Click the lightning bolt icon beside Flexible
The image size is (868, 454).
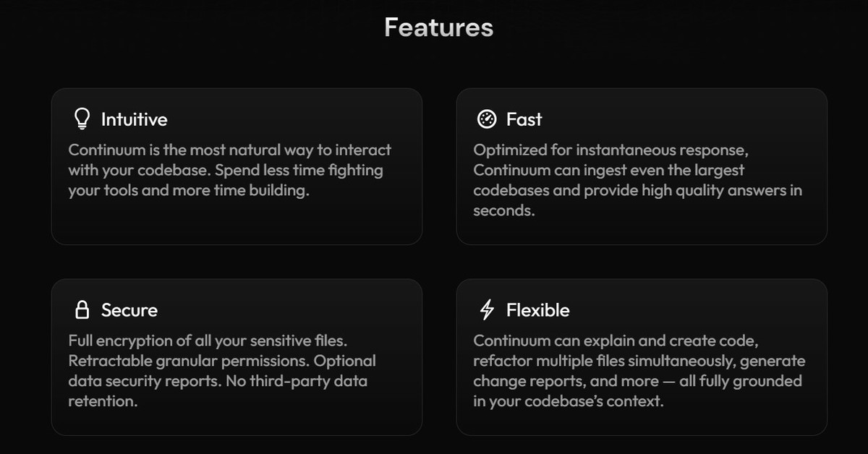pos(488,310)
